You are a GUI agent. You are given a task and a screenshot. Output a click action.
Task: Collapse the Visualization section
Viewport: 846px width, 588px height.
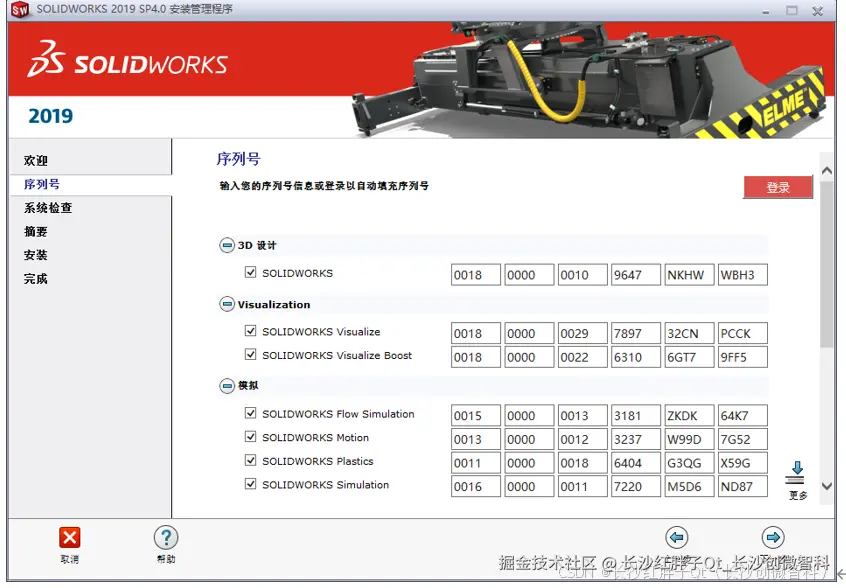227,304
